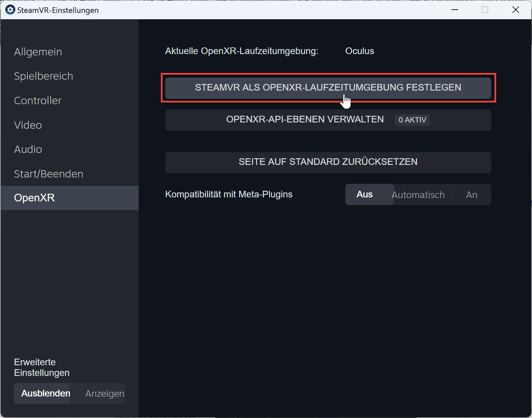Open the Allgemein settings section
The height and width of the screenshot is (418, 532).
coord(38,52)
